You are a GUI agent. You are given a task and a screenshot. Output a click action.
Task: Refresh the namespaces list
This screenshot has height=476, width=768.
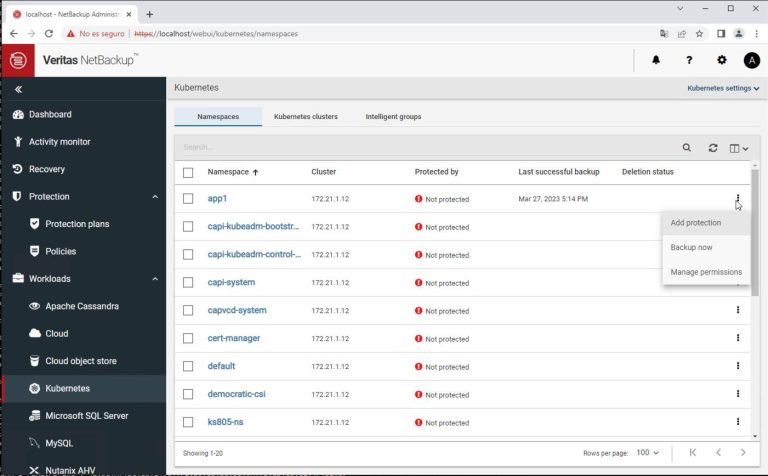point(713,147)
